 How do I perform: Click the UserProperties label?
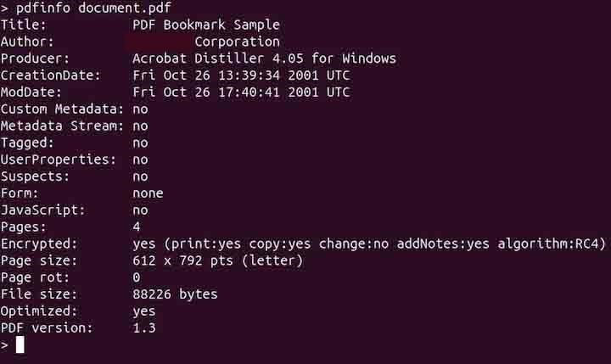point(58,160)
